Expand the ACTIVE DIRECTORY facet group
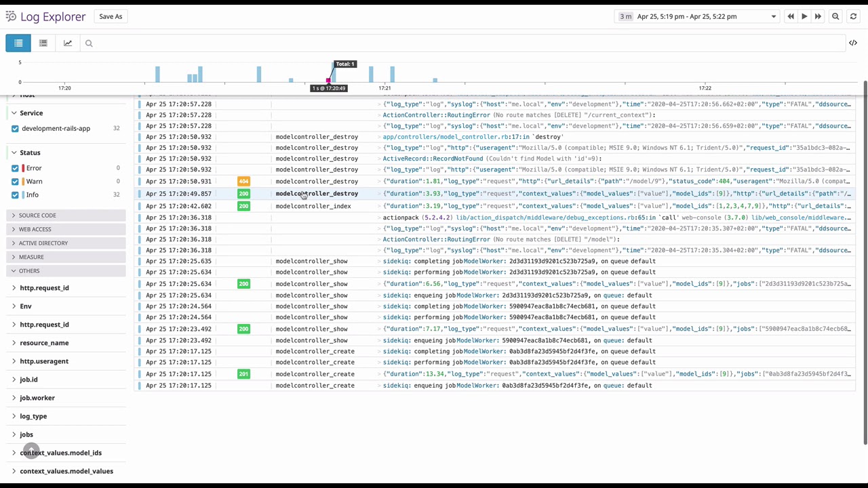The width and height of the screenshot is (868, 488). [66, 243]
